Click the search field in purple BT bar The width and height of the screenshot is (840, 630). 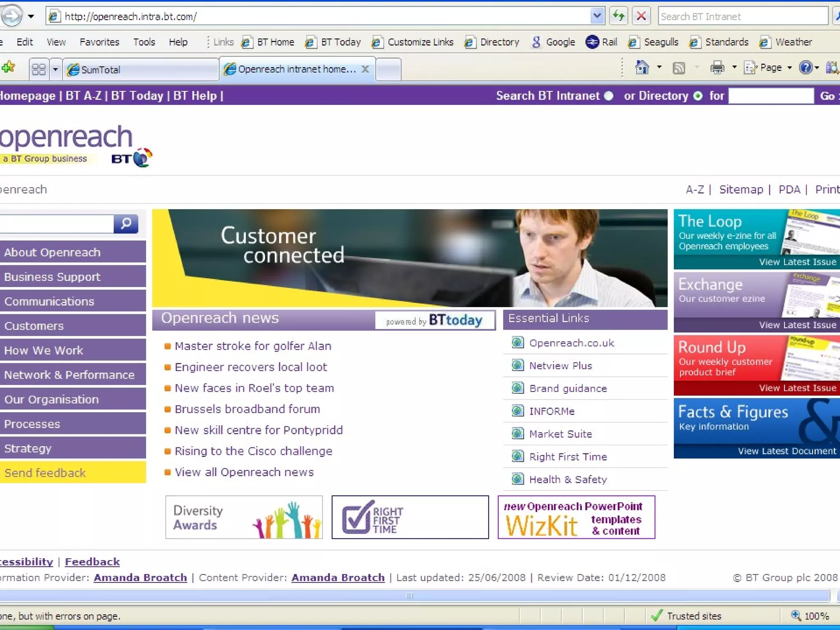[771, 96]
